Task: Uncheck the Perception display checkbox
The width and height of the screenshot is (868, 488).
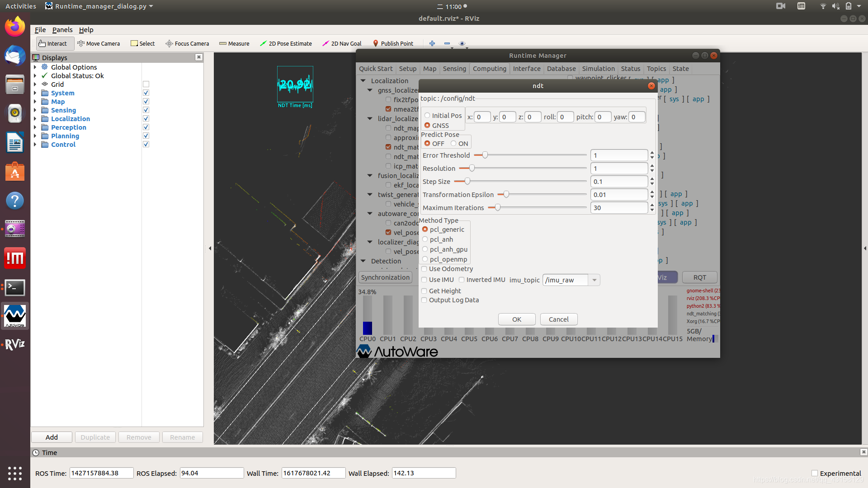Action: coord(146,127)
